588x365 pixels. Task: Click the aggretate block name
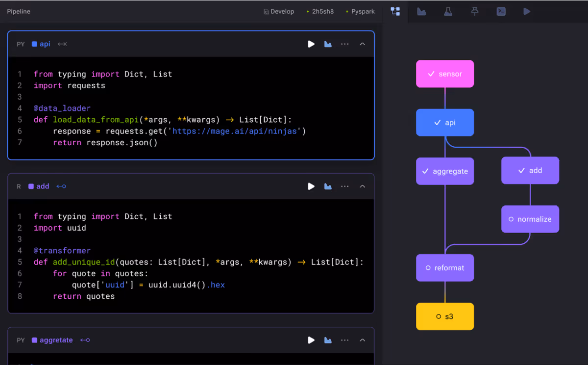click(56, 340)
